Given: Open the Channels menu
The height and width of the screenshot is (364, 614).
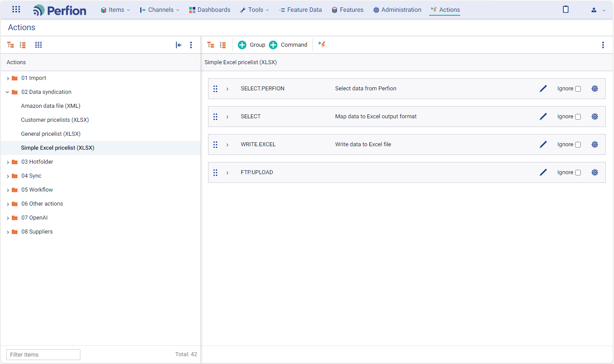Looking at the screenshot, I should tap(160, 10).
